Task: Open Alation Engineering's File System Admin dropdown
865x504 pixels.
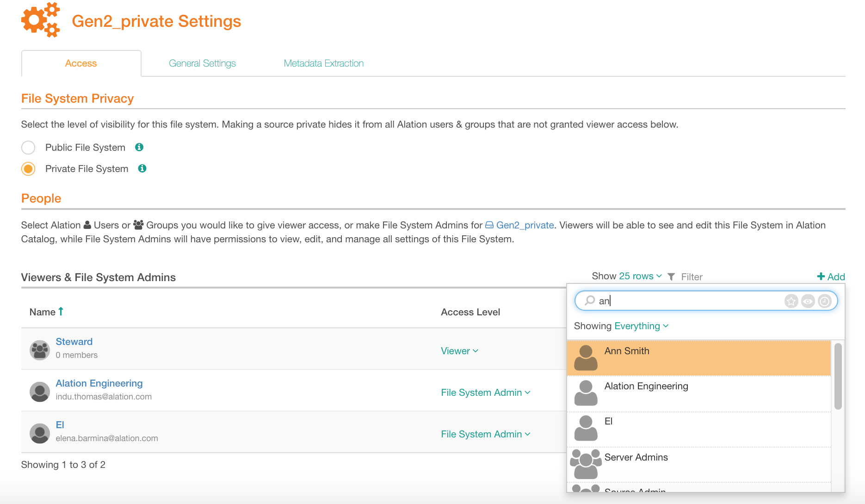Action: coord(486,393)
